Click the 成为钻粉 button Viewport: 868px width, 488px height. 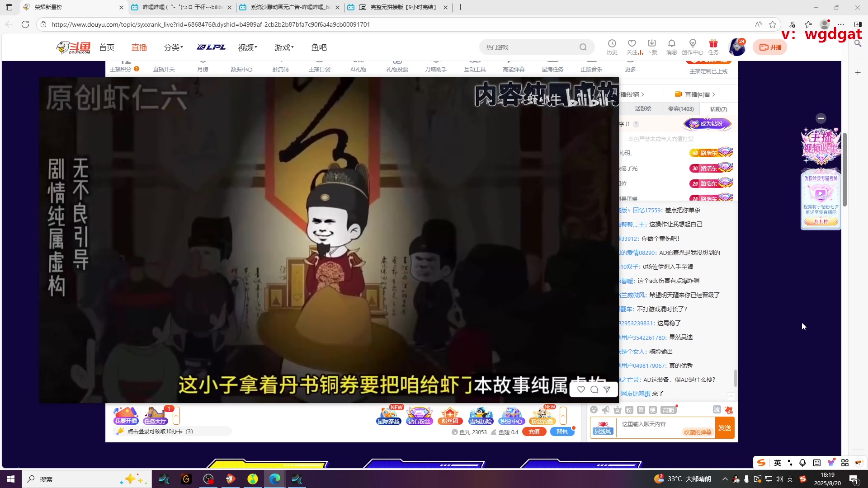click(708, 124)
